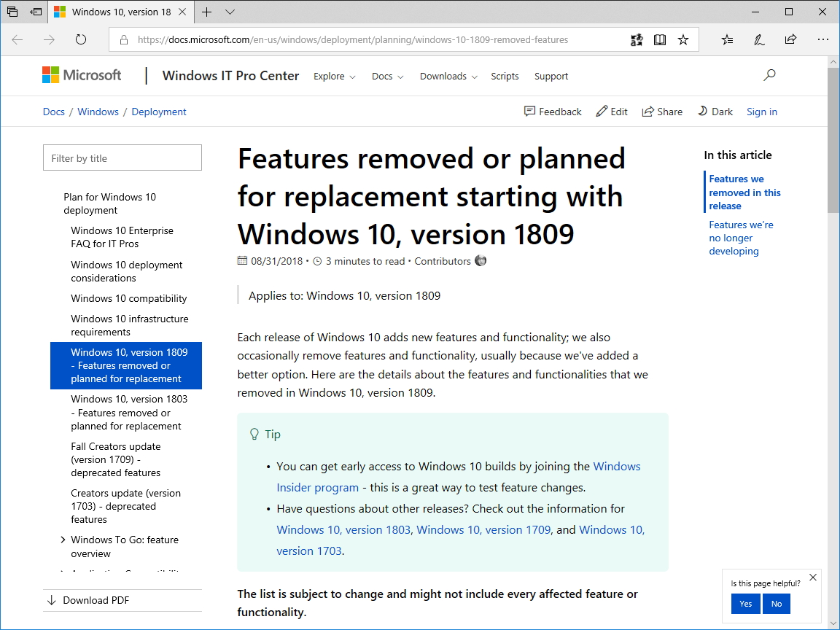840x630 pixels.
Task: Switch to Reading view
Action: [x=660, y=40]
